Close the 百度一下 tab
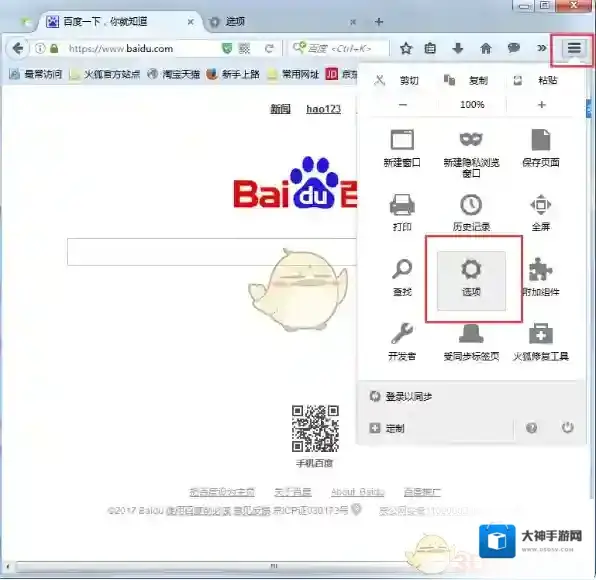Image resolution: width=596 pixels, height=580 pixels. [x=190, y=22]
